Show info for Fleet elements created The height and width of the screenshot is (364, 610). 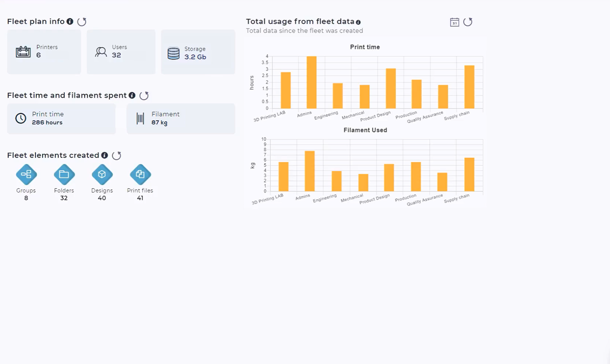[105, 156]
